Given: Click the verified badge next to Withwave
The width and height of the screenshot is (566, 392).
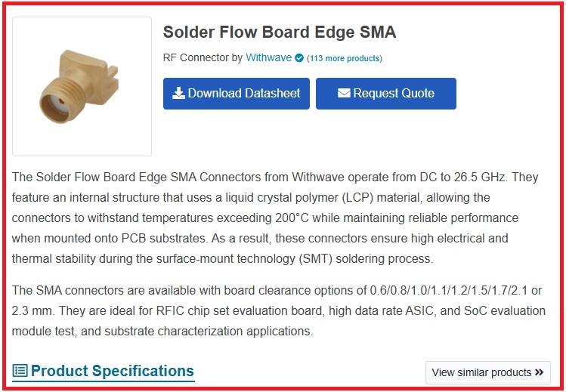Looking at the screenshot, I should (x=299, y=58).
